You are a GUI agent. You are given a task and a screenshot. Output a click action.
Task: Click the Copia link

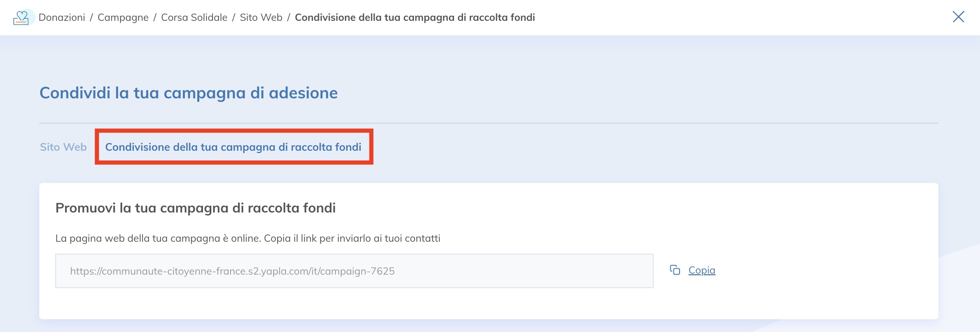click(701, 270)
